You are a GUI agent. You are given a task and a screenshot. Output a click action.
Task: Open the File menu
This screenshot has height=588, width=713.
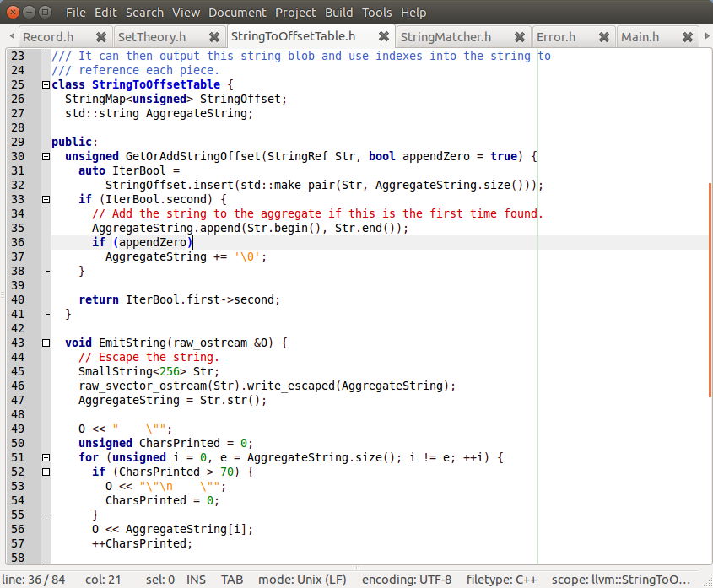coord(75,13)
